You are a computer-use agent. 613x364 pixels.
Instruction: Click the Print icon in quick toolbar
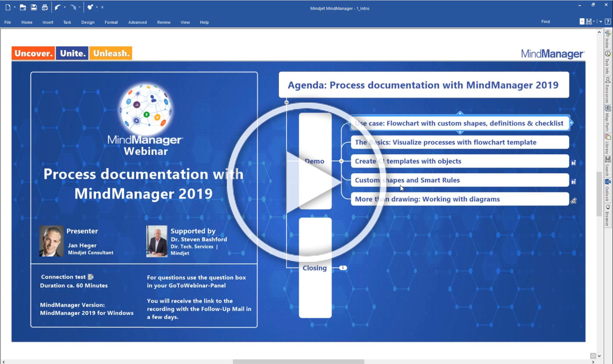(45, 7)
